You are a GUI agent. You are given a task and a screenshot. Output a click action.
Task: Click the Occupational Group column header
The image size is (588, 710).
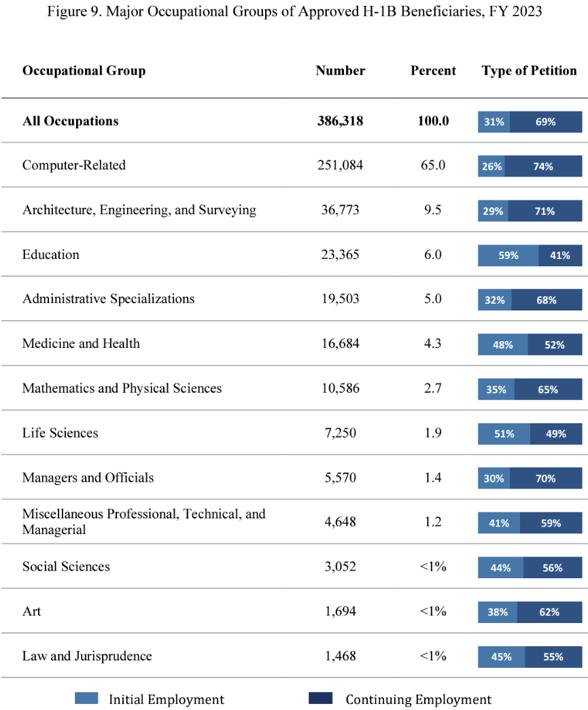tap(84, 71)
